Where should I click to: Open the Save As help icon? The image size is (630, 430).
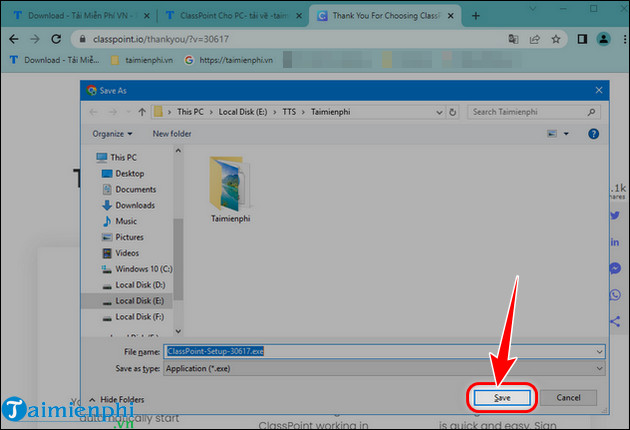pos(597,133)
